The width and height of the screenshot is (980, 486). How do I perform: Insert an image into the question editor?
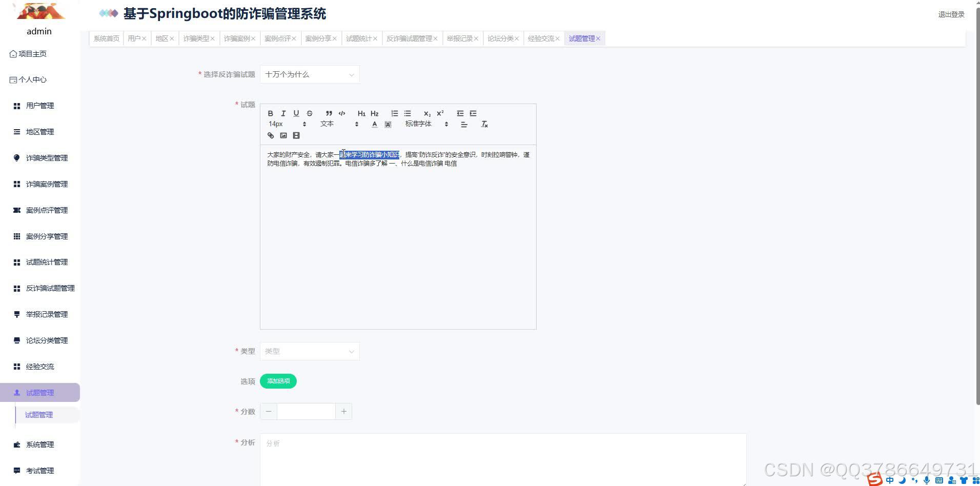284,135
